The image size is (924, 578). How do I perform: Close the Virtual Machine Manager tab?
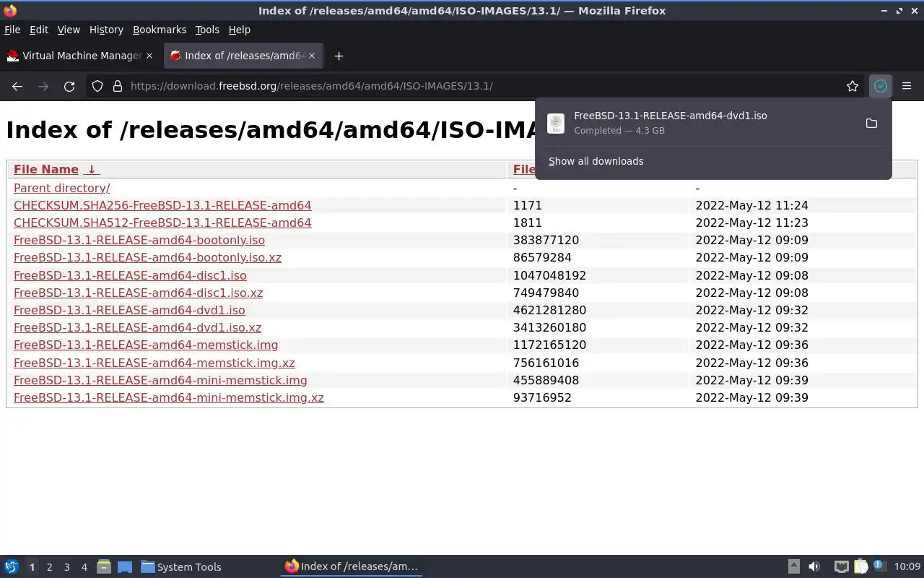click(x=149, y=56)
